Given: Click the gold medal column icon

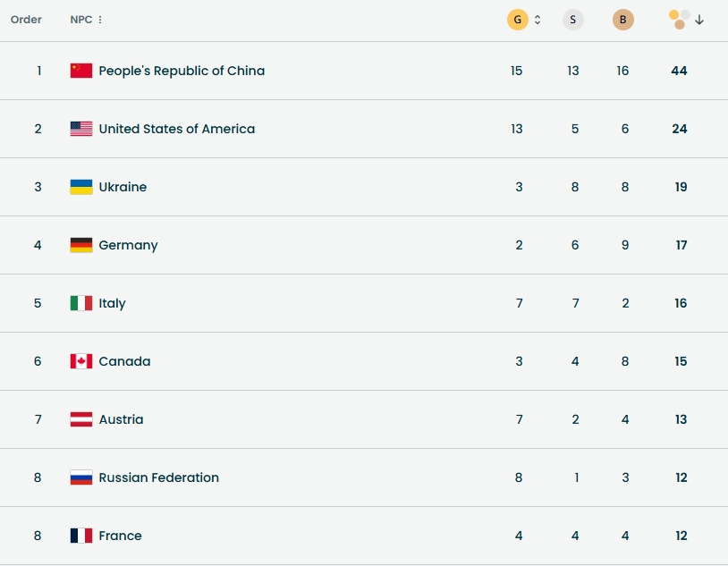Looking at the screenshot, I should (517, 19).
